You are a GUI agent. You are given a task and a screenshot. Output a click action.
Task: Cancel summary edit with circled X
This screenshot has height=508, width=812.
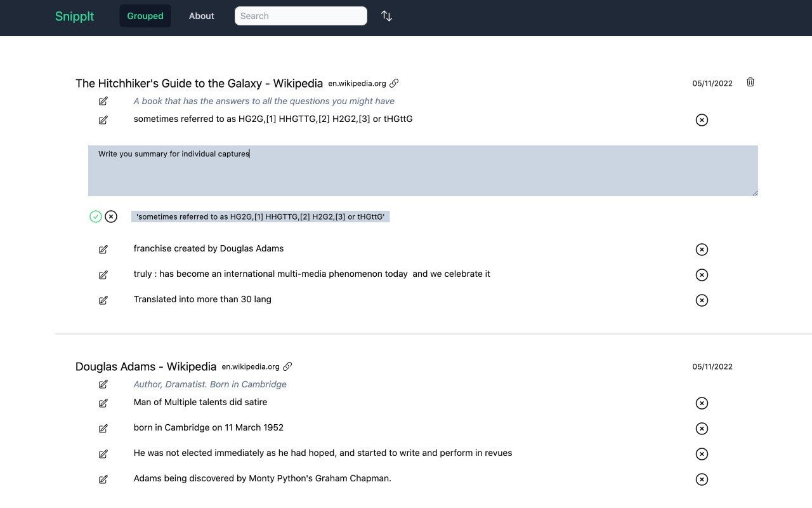tap(111, 216)
